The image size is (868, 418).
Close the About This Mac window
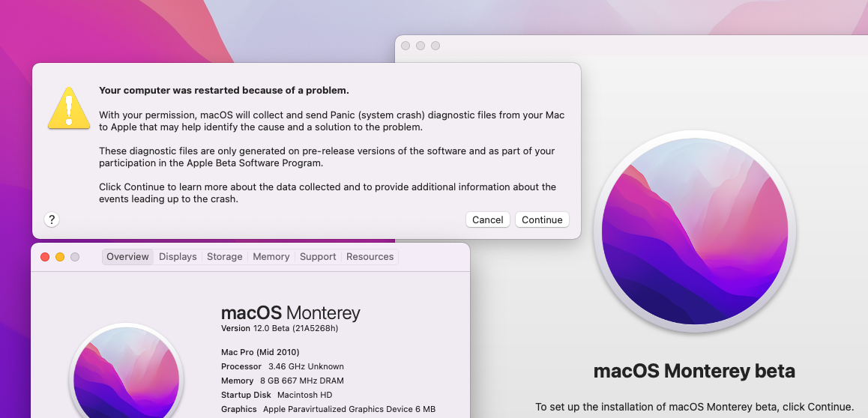[x=46, y=257]
